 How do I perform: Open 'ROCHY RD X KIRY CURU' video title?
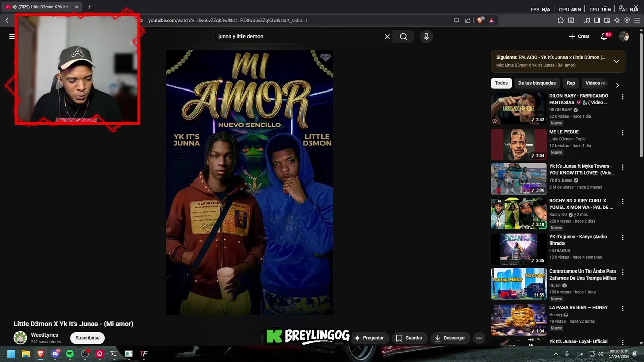click(581, 204)
